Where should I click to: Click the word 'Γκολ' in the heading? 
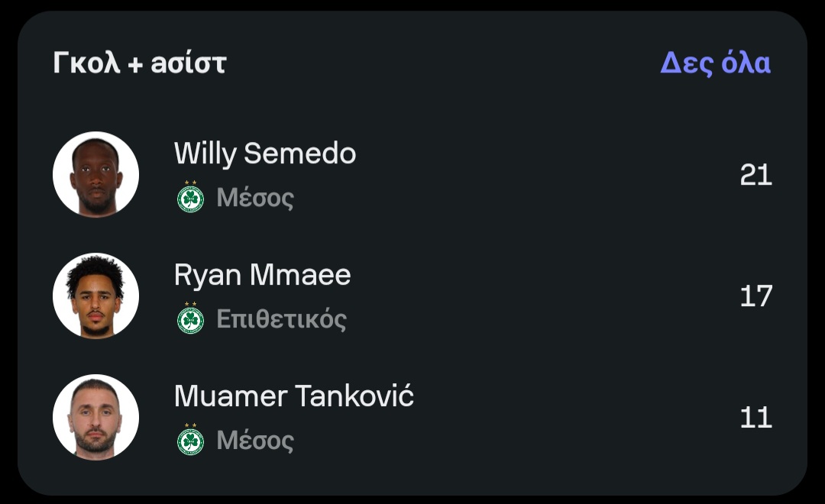[86, 63]
